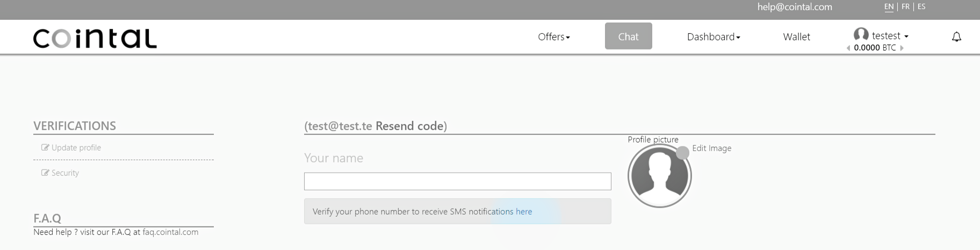The image size is (980, 250).
Task: Follow the 'here' phone verification link
Action: tap(524, 211)
